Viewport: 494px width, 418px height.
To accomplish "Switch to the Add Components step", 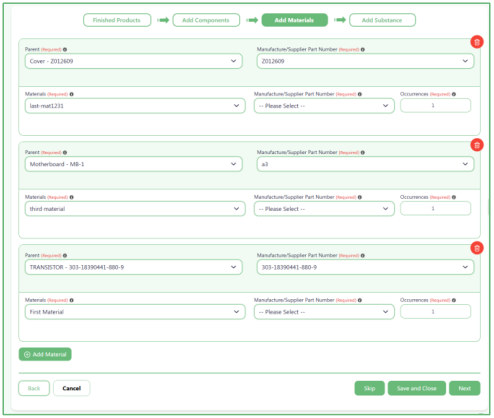I will [x=206, y=20].
